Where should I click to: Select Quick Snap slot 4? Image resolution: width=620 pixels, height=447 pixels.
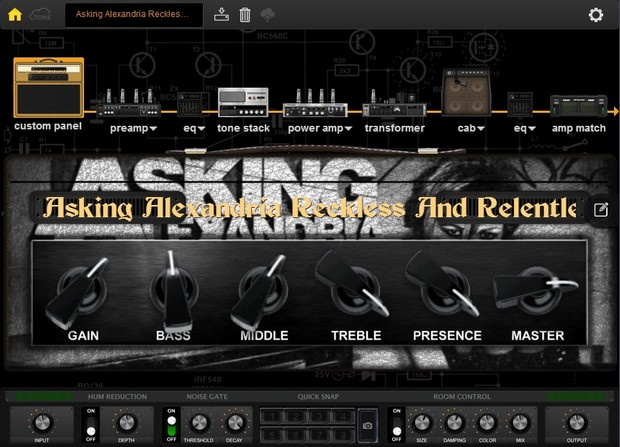[x=344, y=417]
